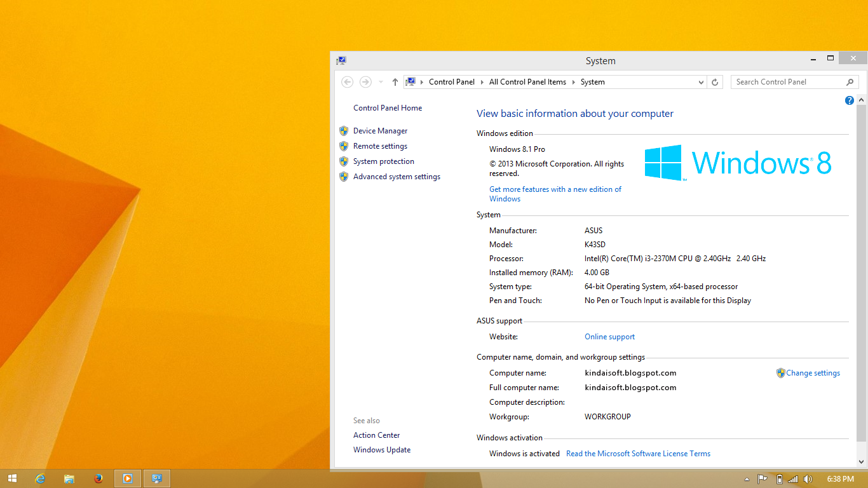868x488 pixels.
Task: Select 'Windows is activated' status text
Action: click(524, 454)
